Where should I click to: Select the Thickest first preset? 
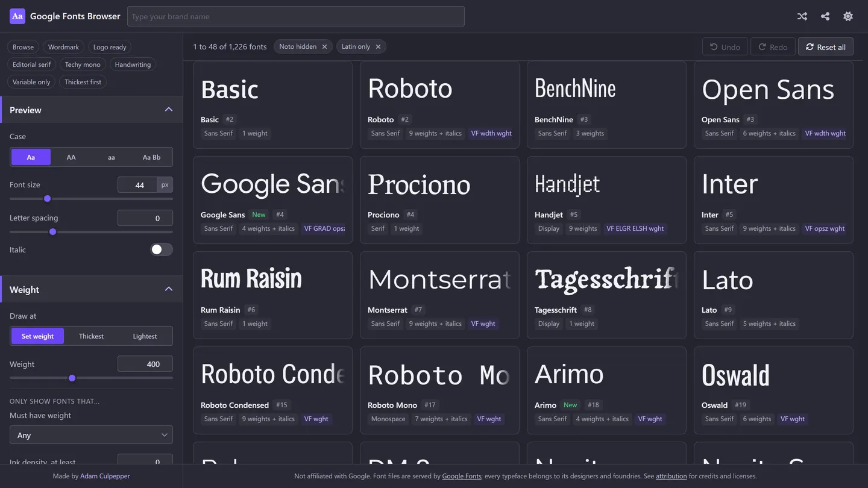[x=83, y=82]
